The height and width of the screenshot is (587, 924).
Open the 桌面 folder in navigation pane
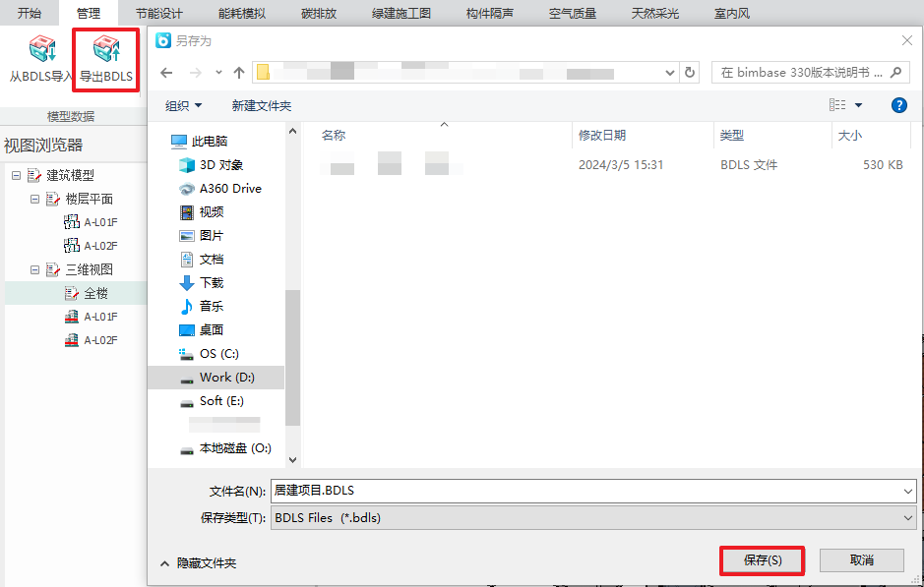(202, 329)
